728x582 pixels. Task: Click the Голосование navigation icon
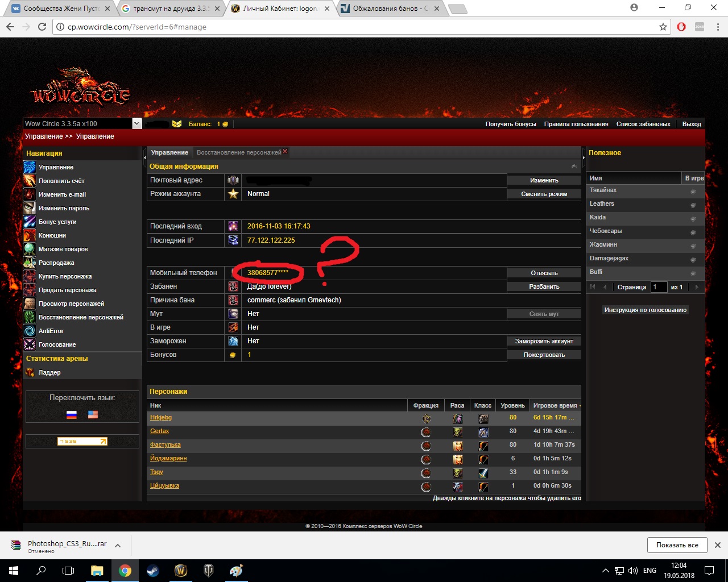tap(30, 344)
